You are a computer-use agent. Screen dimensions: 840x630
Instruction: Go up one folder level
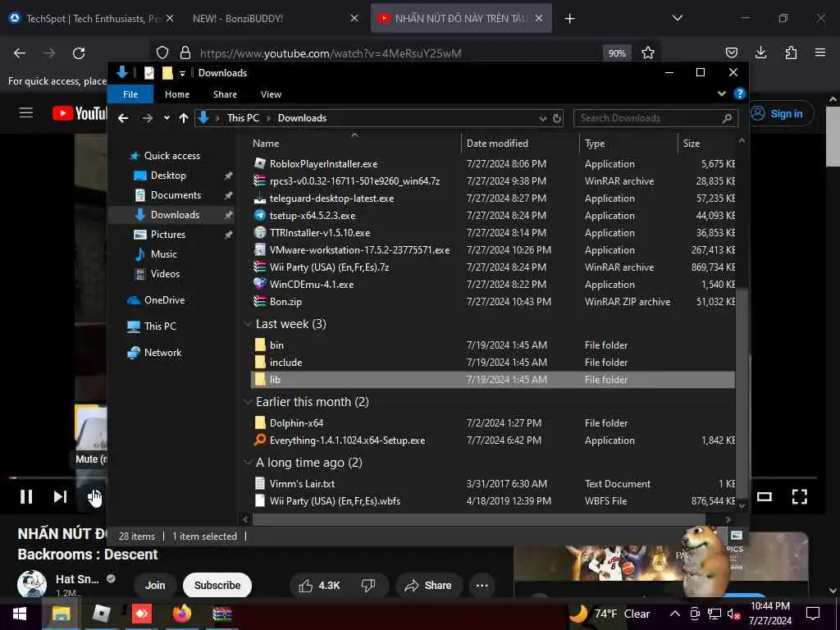(184, 118)
